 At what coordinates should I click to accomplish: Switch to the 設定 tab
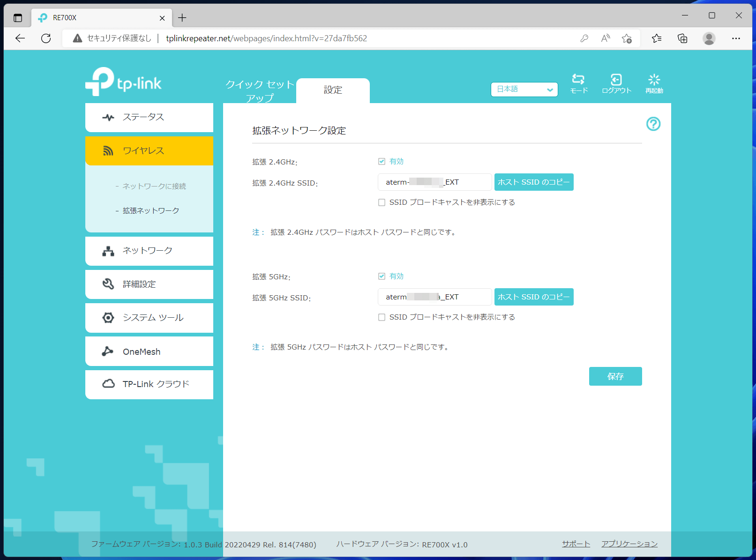click(333, 90)
